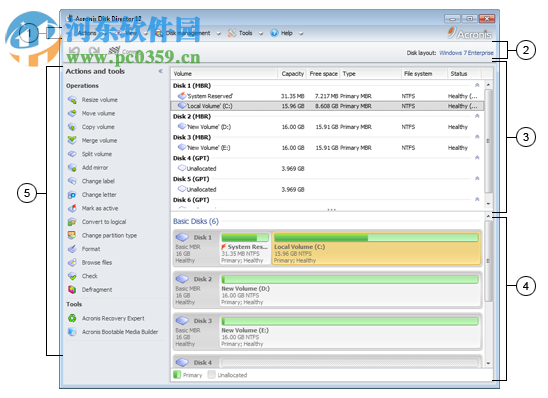Image resolution: width=548 pixels, height=398 pixels.
Task: Sort by the Free space column header
Action: pyautogui.click(x=323, y=74)
